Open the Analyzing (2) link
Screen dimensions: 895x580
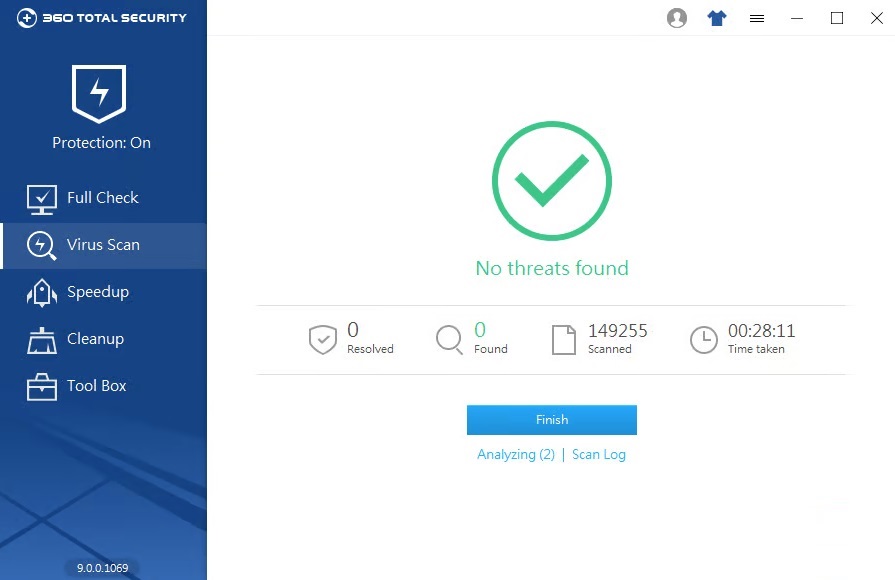(516, 454)
